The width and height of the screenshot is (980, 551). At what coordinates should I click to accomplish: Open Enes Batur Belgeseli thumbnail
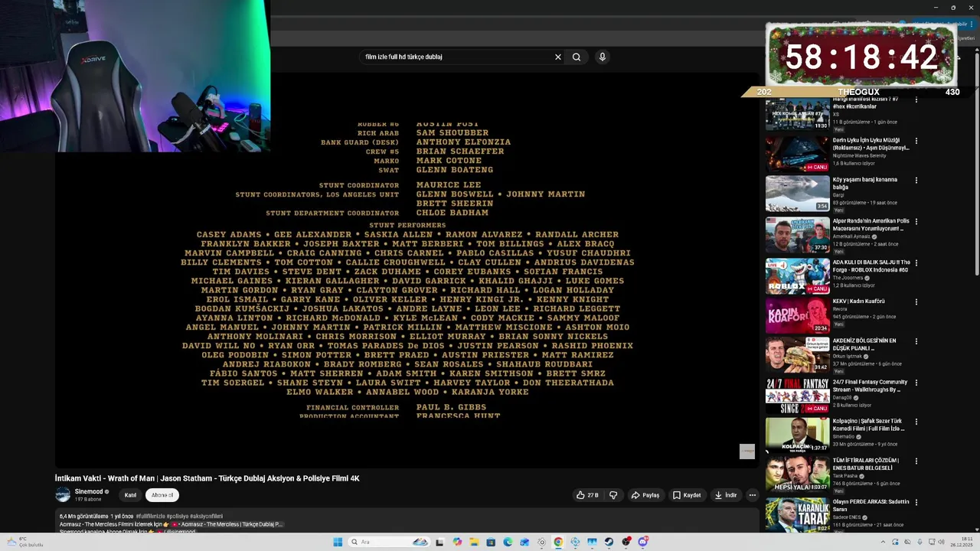click(x=797, y=474)
